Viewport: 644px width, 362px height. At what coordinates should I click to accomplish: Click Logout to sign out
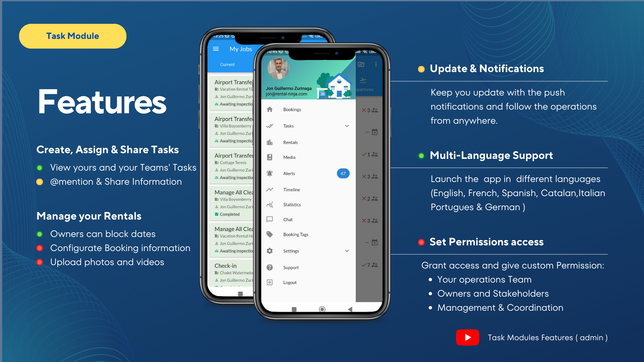coord(290,283)
